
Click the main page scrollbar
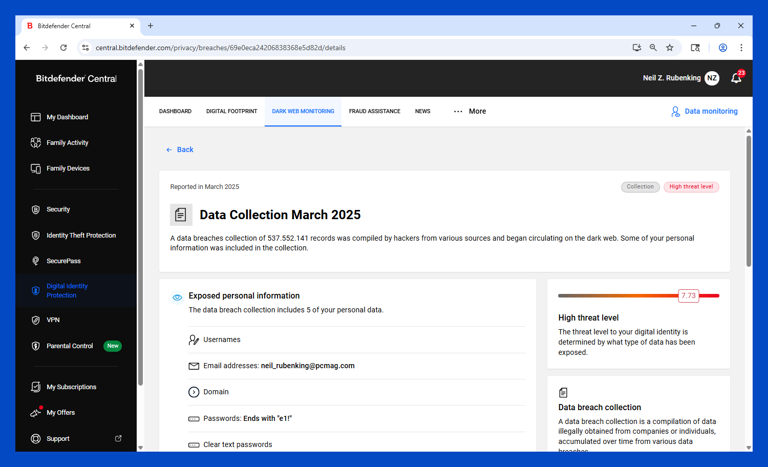(x=748, y=201)
